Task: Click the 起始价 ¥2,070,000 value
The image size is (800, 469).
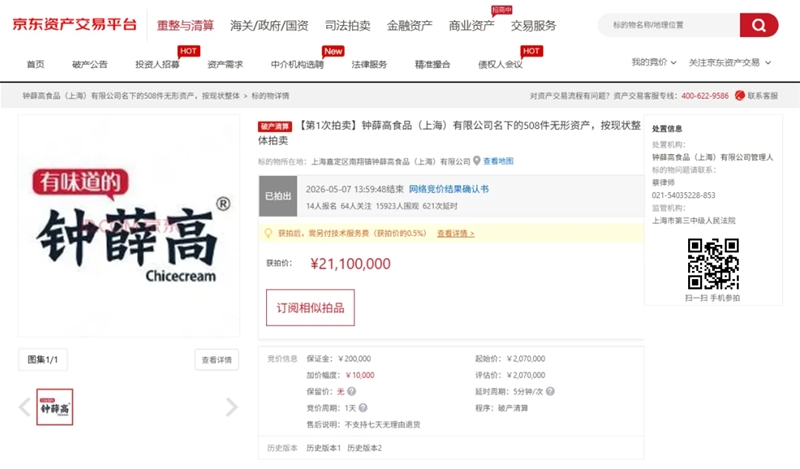Action: point(526,359)
